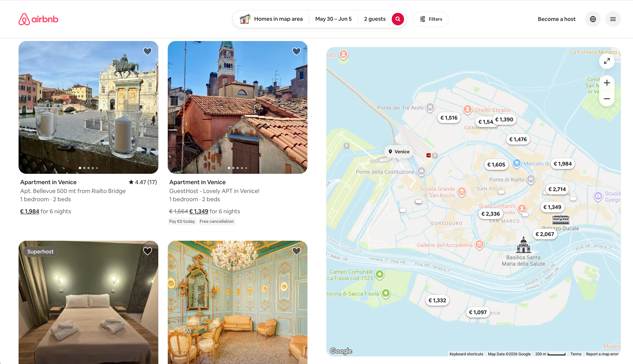Favorite the Superhost bedroom listing
This screenshot has width=633, height=364.
147,251
